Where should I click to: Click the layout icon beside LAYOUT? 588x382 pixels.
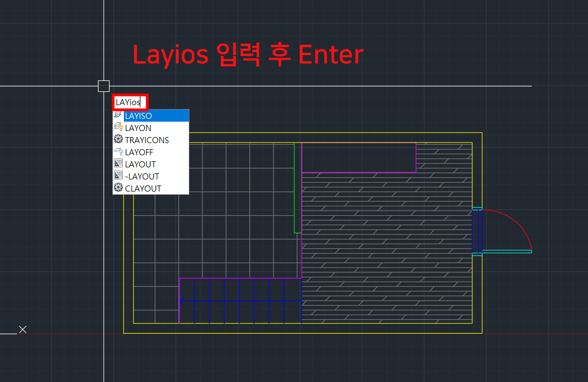(118, 163)
